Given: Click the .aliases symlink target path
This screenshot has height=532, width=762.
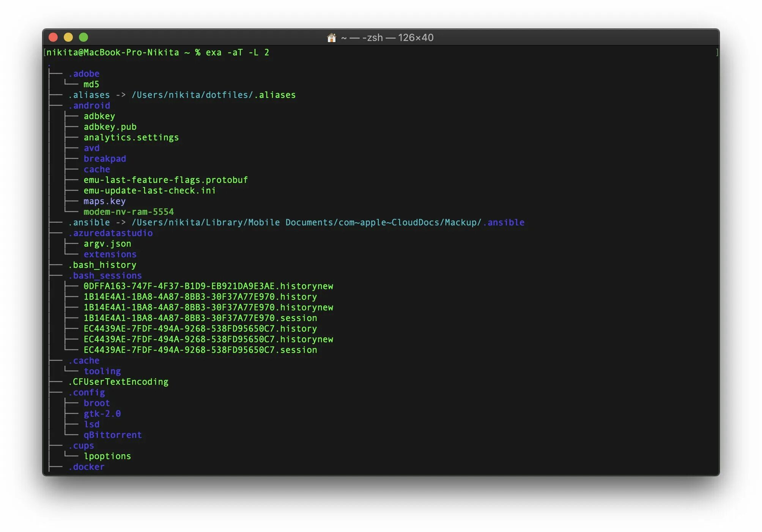Looking at the screenshot, I should coord(213,95).
